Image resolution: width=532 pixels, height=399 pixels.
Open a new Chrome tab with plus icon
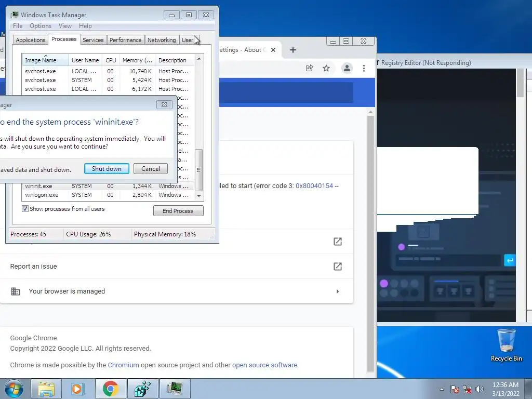click(x=293, y=50)
